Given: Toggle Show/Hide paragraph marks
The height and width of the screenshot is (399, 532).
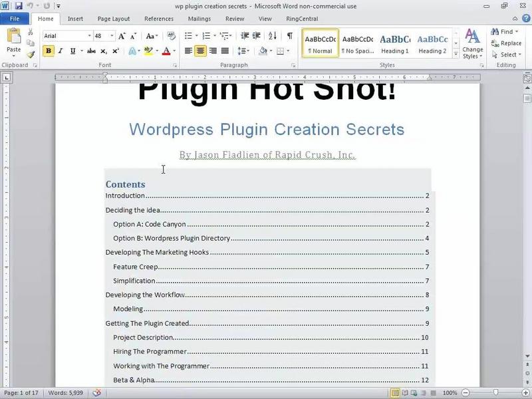Looking at the screenshot, I should [x=290, y=36].
